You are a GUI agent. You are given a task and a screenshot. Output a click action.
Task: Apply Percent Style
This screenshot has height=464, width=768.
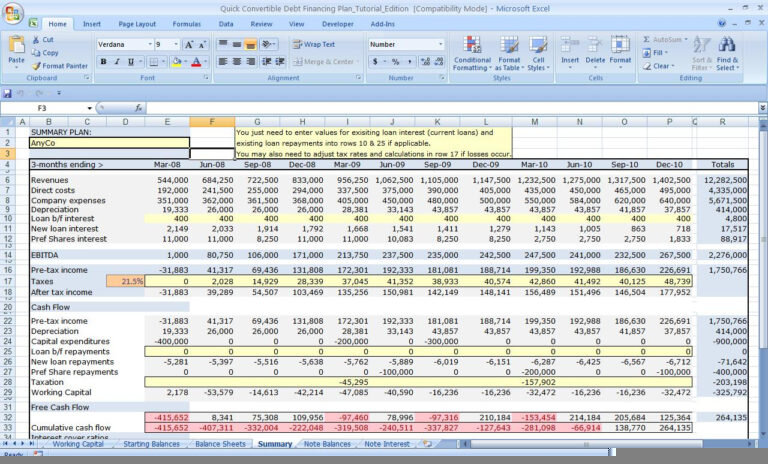click(x=395, y=62)
